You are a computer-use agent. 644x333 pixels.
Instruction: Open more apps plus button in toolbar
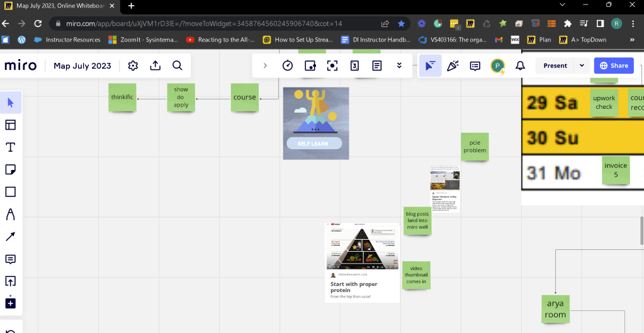tap(10, 303)
